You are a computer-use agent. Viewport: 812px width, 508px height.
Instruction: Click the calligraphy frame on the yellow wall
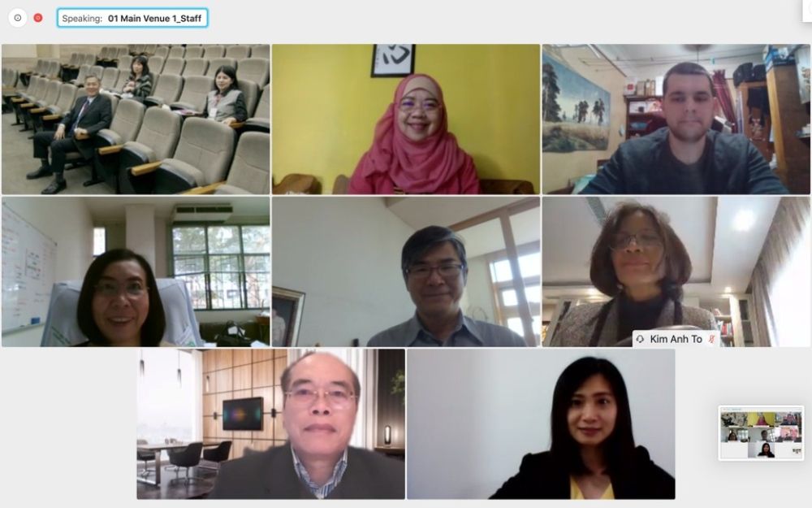(393, 61)
